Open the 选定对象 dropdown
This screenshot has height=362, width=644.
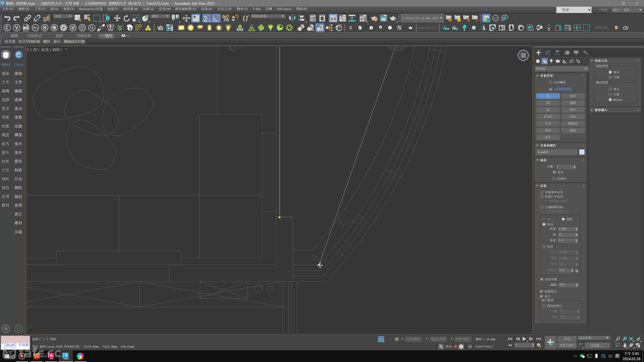(593, 338)
